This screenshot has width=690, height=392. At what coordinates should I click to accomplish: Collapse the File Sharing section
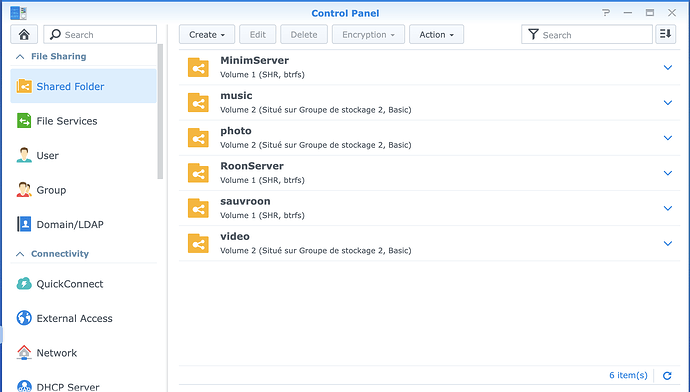(x=20, y=56)
